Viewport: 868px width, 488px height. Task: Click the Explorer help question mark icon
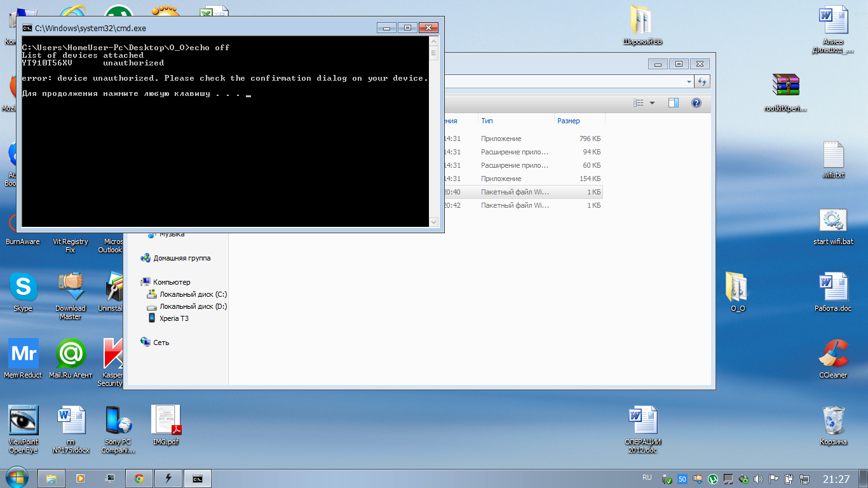click(696, 103)
